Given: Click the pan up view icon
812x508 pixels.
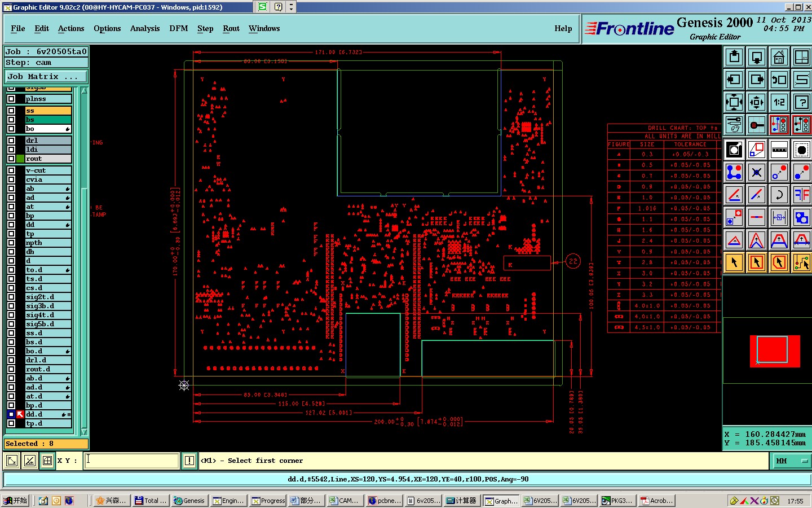Looking at the screenshot, I should pyautogui.click(x=734, y=57).
